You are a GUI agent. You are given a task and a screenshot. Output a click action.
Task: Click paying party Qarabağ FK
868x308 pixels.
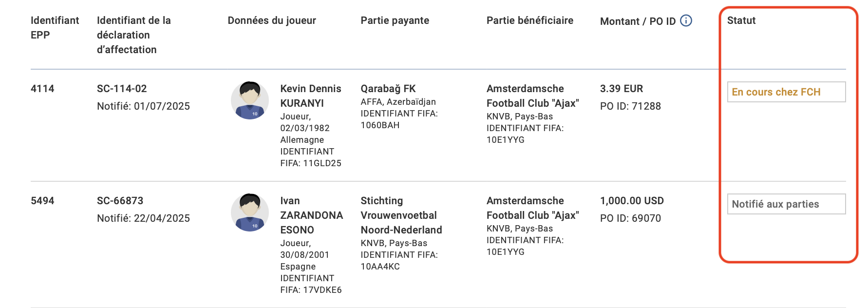click(x=388, y=89)
